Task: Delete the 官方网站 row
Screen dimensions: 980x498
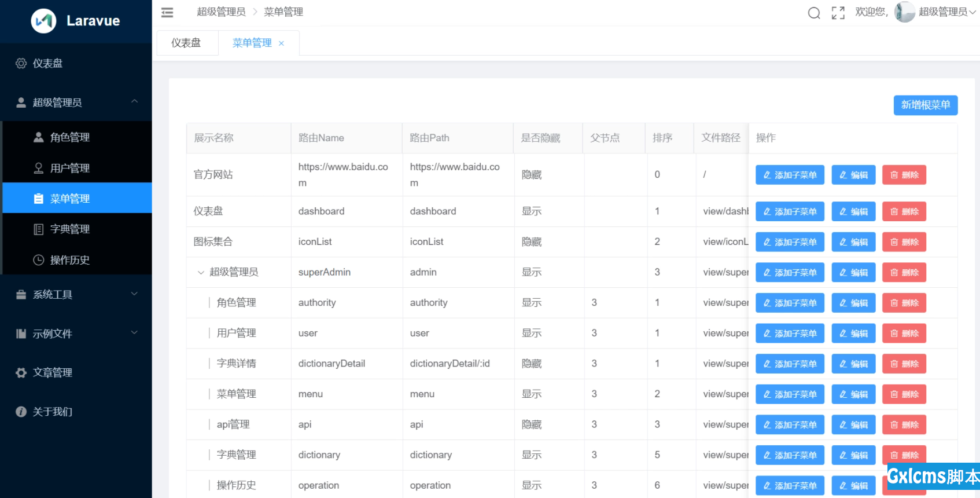Action: coord(904,175)
